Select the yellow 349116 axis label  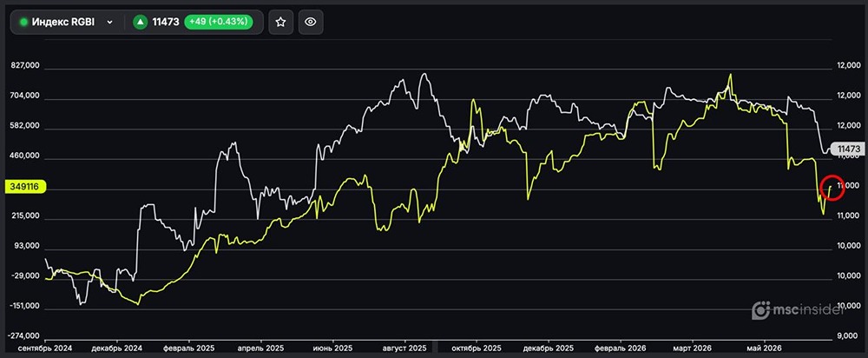[x=25, y=188]
